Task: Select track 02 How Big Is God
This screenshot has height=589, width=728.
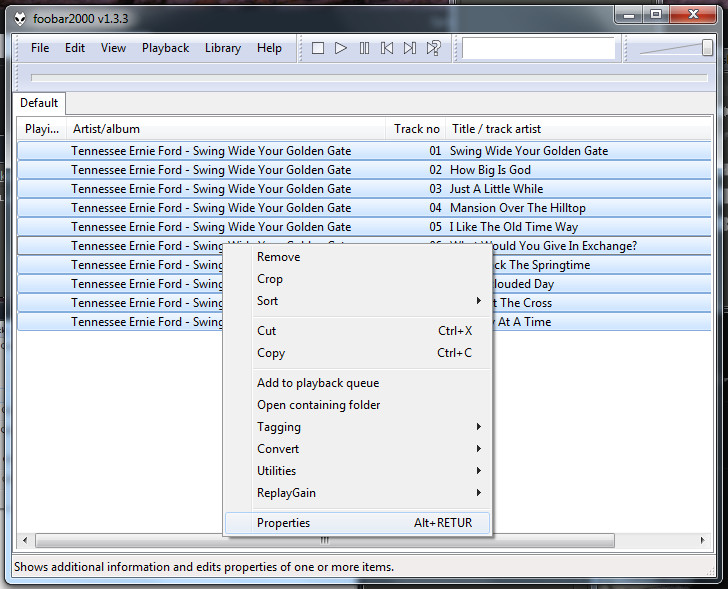Action: pos(364,170)
